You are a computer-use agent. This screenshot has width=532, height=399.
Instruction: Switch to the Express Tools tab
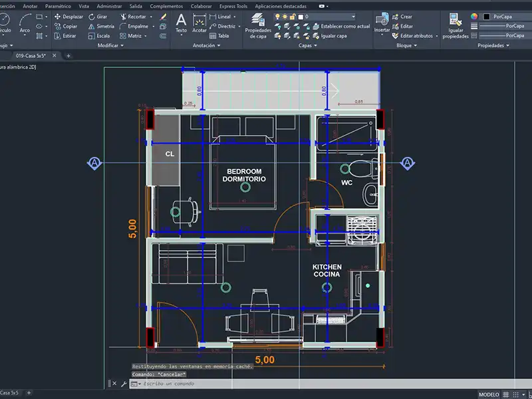coord(232,5)
